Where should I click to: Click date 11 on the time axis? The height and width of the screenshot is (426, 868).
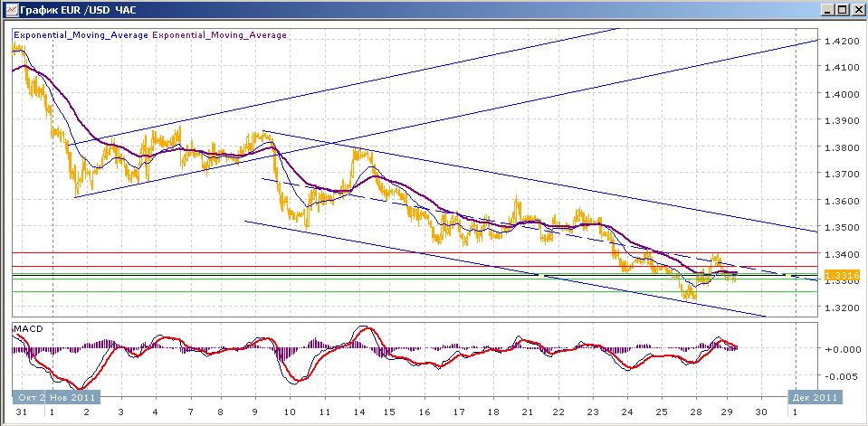[325, 412]
